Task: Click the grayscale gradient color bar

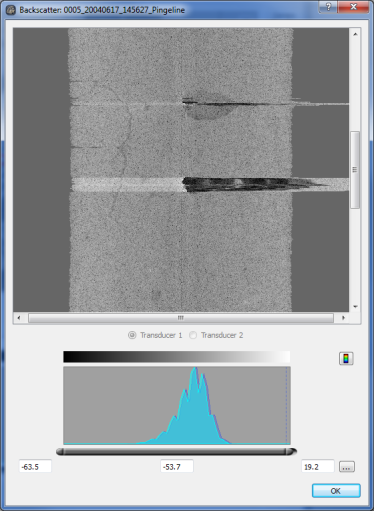Action: point(177,357)
